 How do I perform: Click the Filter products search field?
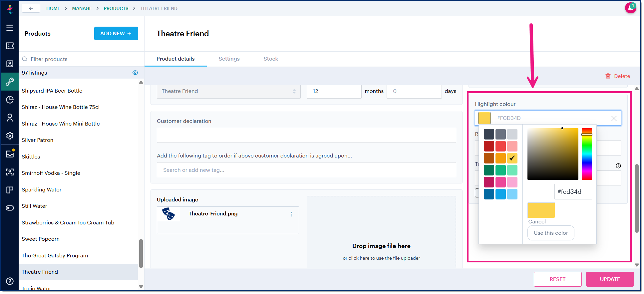[x=82, y=59]
